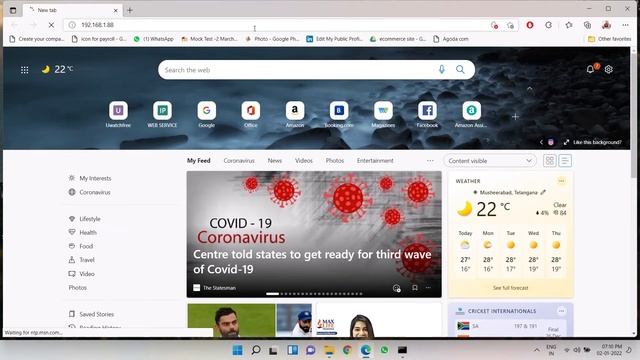The width and height of the screenshot is (640, 360).
Task: Select the Photos feed tab
Action: [335, 161]
